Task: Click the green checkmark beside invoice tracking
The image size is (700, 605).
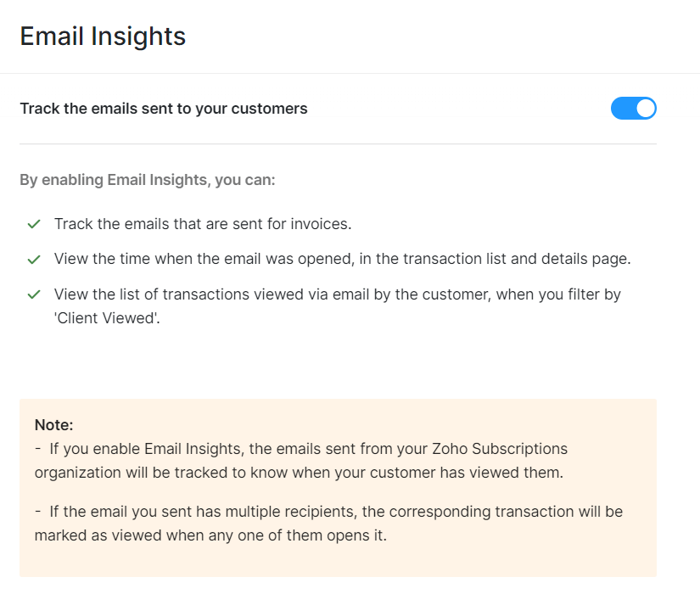Action: (33, 224)
